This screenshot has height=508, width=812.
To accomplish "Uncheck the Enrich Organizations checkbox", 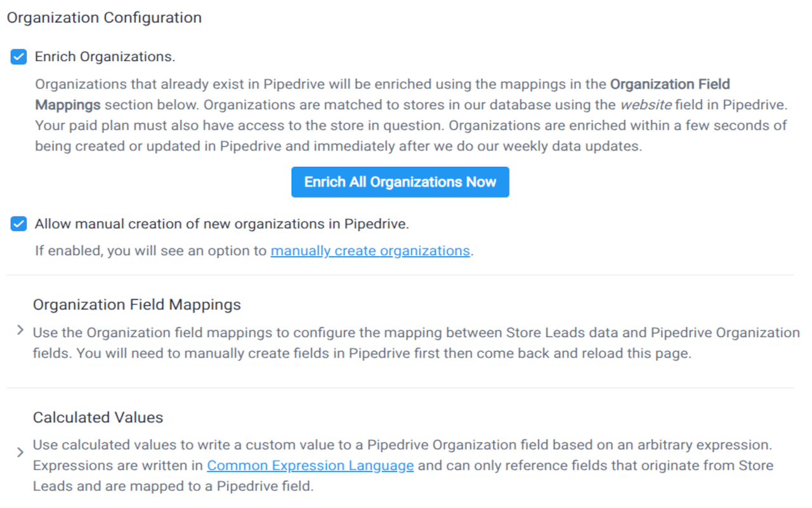I will 19,57.
